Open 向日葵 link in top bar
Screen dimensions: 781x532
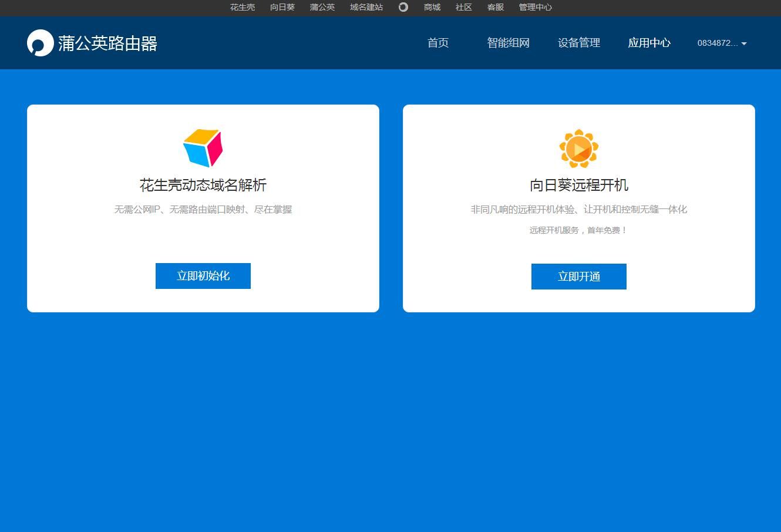(x=282, y=7)
